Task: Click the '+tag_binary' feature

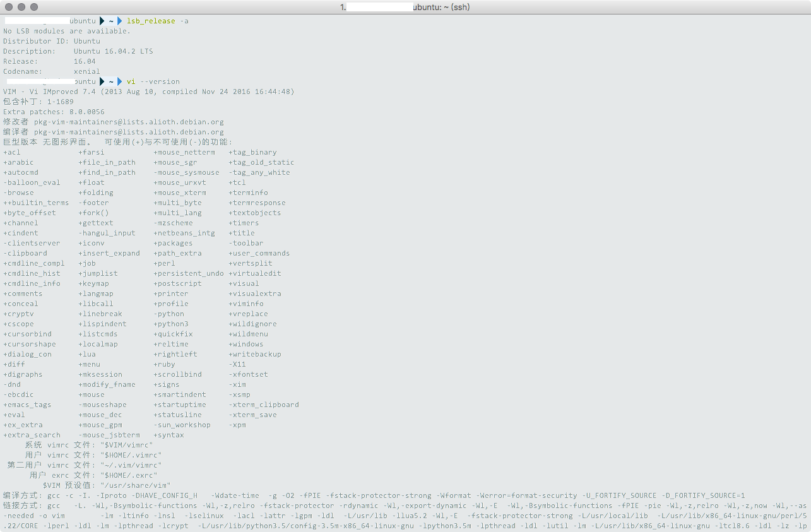Action: pos(252,152)
